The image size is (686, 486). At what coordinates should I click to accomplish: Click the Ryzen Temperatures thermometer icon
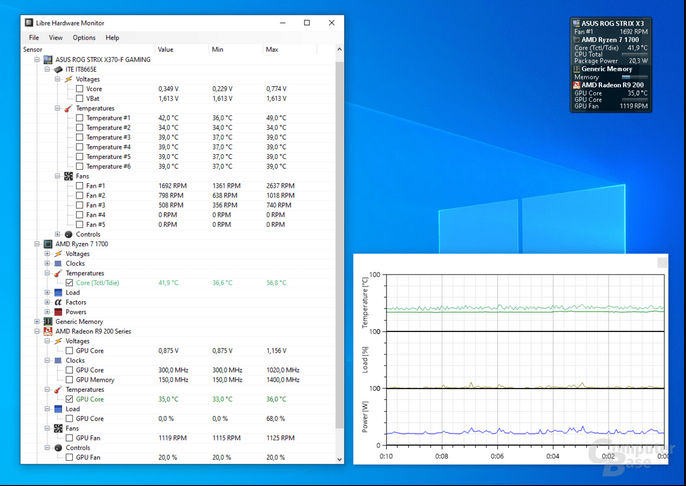coord(58,273)
